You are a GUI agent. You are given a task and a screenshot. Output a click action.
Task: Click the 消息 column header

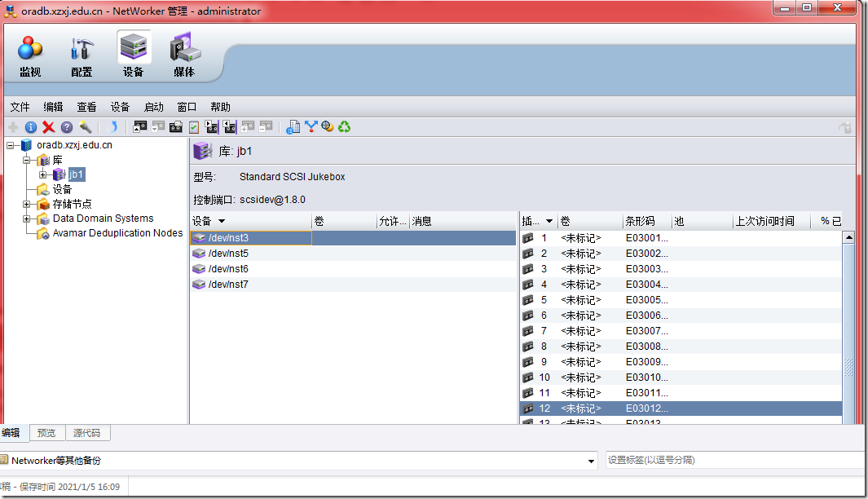(x=462, y=221)
